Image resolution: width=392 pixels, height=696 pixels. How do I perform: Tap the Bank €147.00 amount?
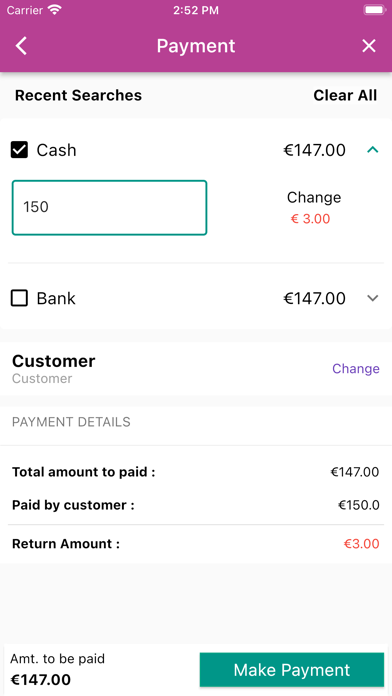click(314, 298)
